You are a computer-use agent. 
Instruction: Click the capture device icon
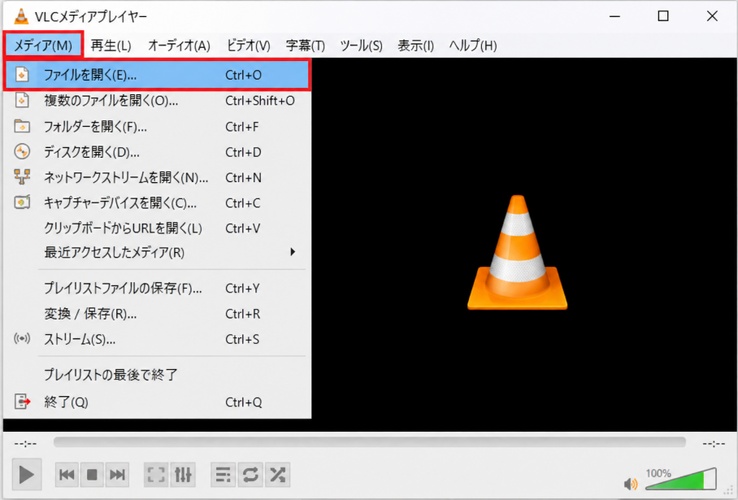22,202
